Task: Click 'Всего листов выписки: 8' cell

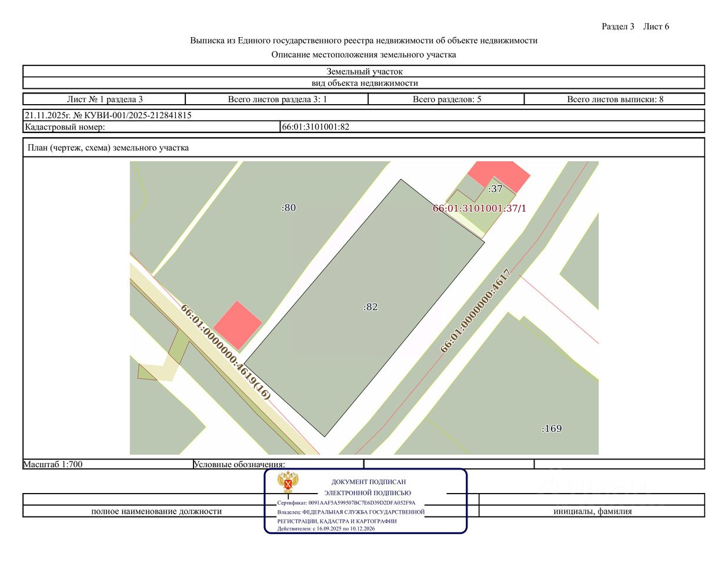Action: [615, 99]
